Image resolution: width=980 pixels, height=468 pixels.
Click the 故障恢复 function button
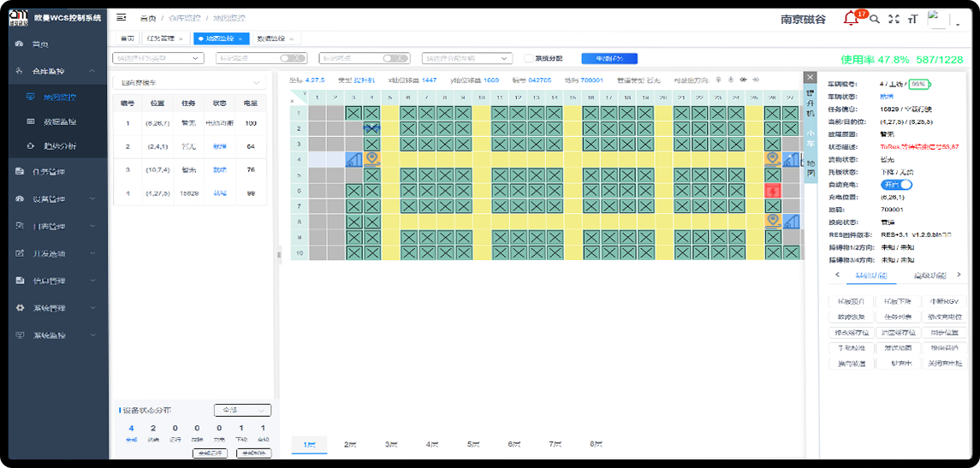(851, 317)
